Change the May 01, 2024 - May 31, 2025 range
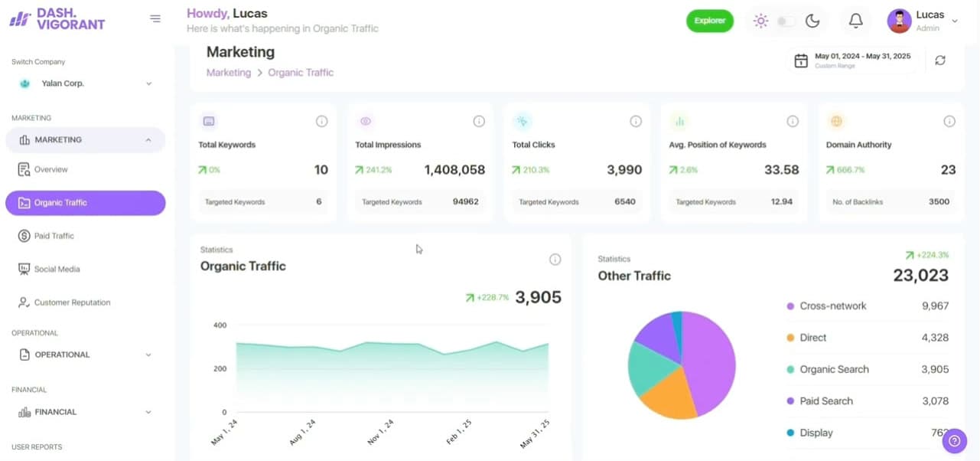The image size is (980, 461). coord(862,57)
